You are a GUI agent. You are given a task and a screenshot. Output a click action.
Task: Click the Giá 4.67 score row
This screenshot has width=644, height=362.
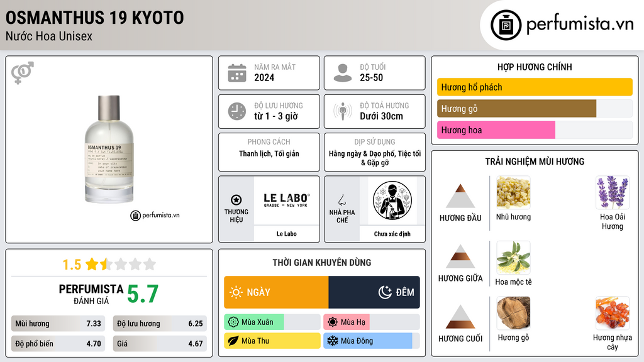point(160,344)
